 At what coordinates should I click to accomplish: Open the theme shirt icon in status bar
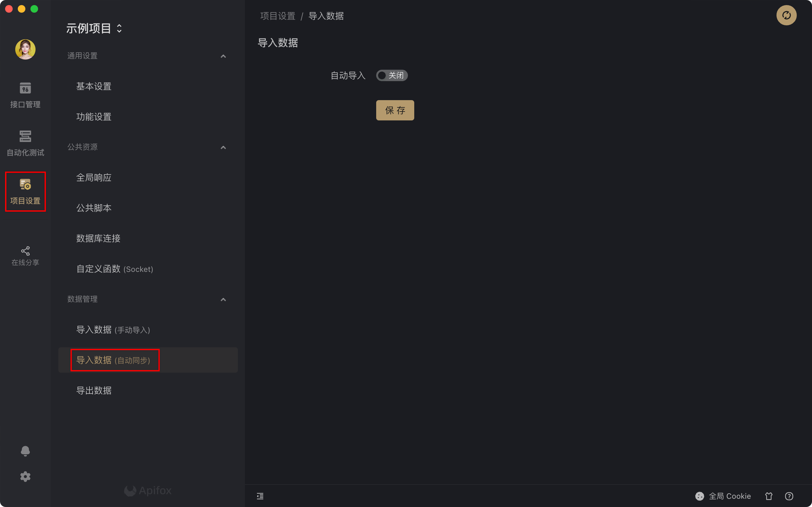click(x=769, y=496)
